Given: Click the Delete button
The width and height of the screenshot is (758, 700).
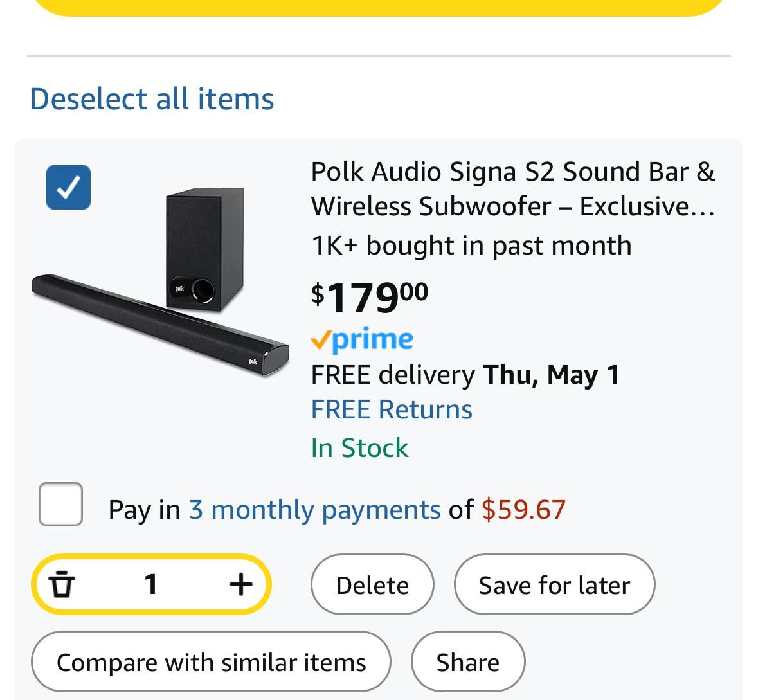Looking at the screenshot, I should coord(372,584).
